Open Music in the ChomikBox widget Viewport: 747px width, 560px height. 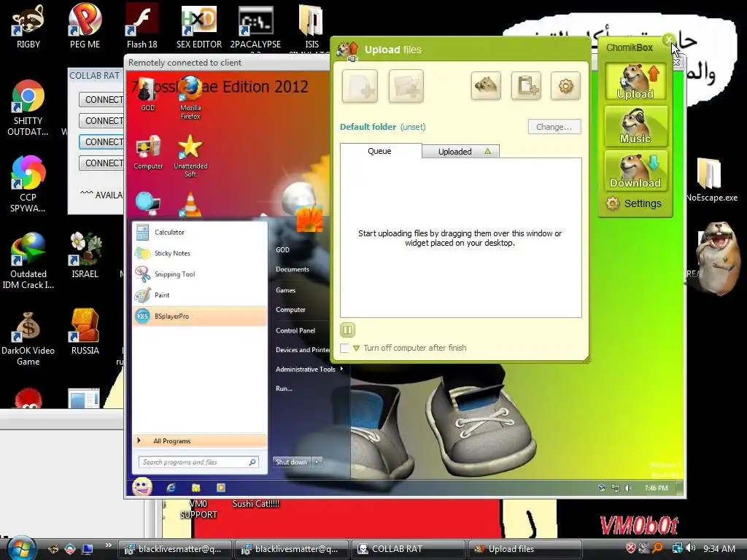click(635, 126)
